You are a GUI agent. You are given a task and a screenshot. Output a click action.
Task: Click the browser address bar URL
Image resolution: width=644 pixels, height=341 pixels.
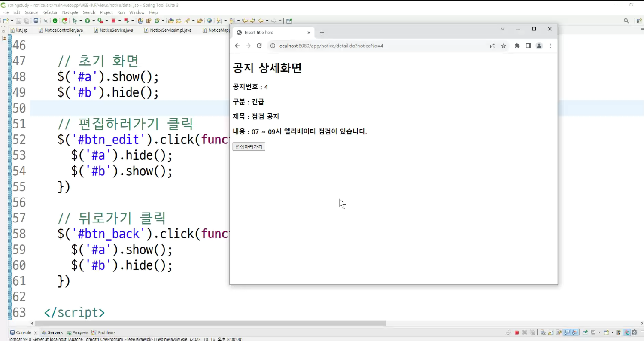click(331, 46)
